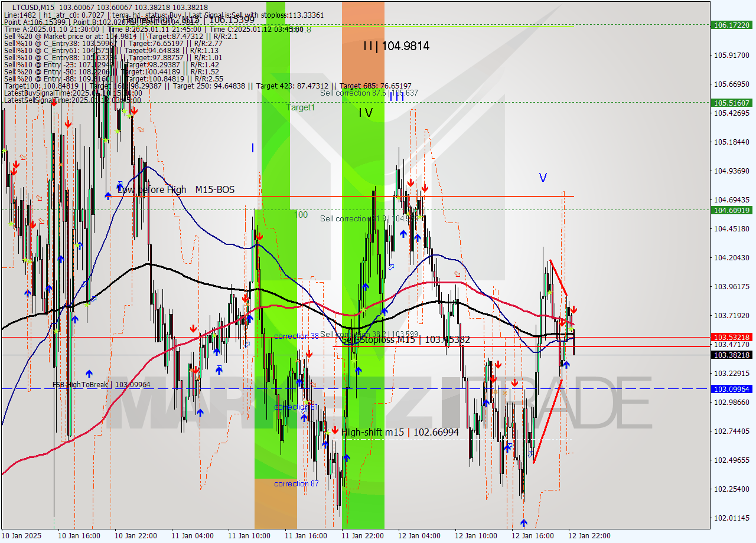The height and width of the screenshot is (543, 756).
Task: Click the 'Sell %20 @ Market price' info line
Action: coord(120,35)
